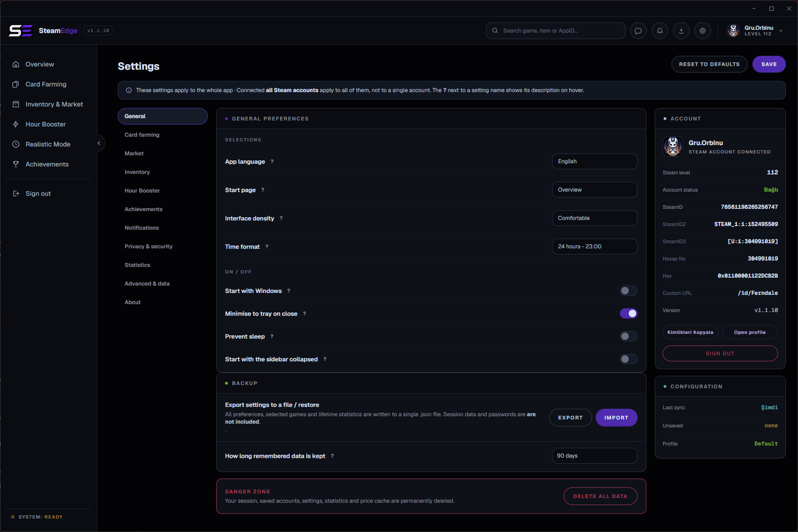This screenshot has height=532, width=798.
Task: Open the About settings tab
Action: point(163,302)
